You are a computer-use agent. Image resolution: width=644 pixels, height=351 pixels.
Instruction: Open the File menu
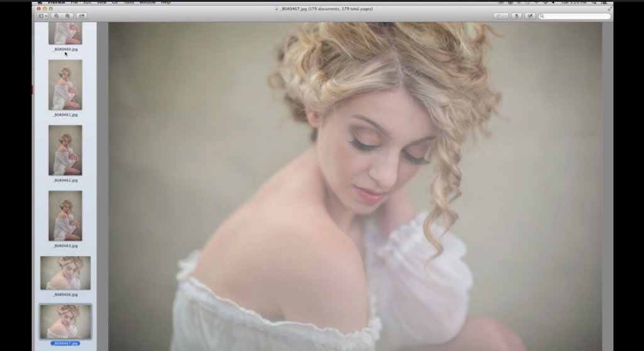74,2
